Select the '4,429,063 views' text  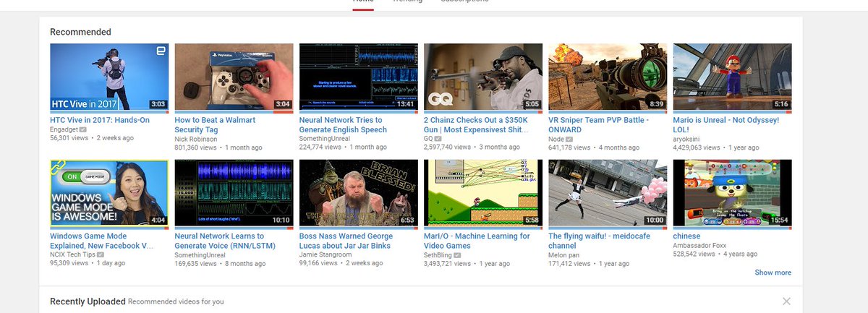697,147
